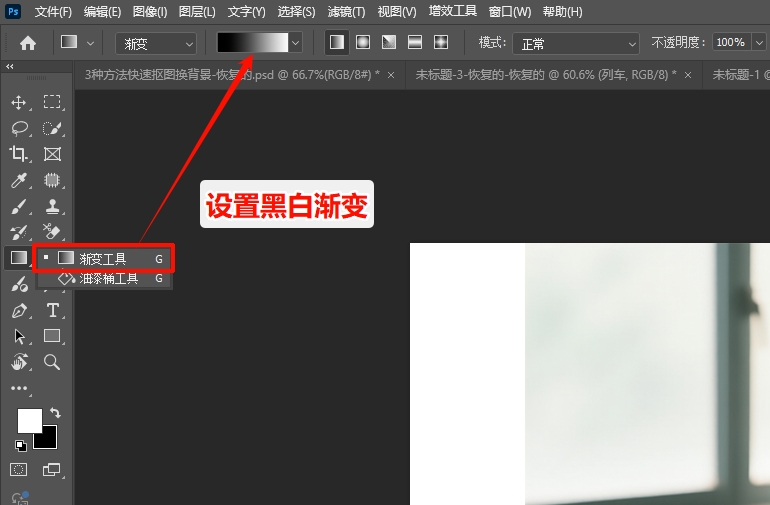Choose 渐变工具 in the flyout
This screenshot has height=505, width=770.
point(104,258)
